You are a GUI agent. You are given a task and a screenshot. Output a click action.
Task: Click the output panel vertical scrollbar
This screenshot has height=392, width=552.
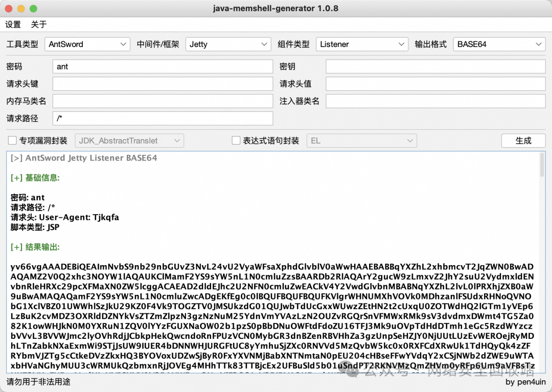pos(542,166)
